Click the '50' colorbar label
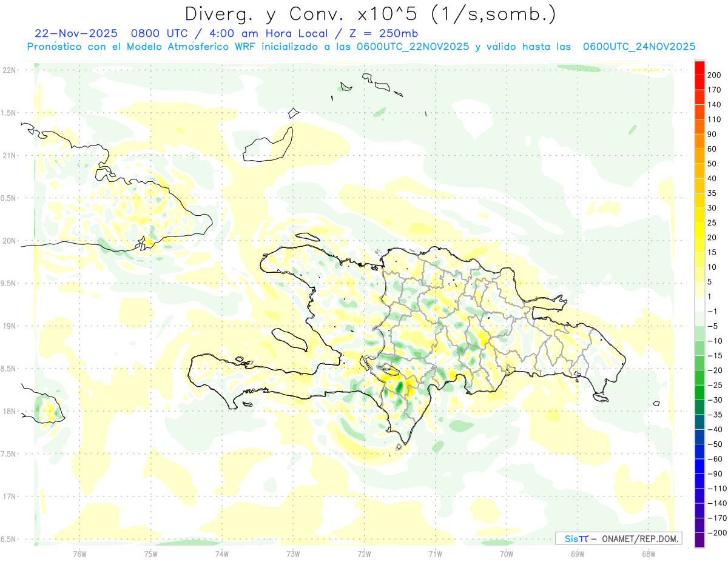The image size is (728, 562). [712, 164]
